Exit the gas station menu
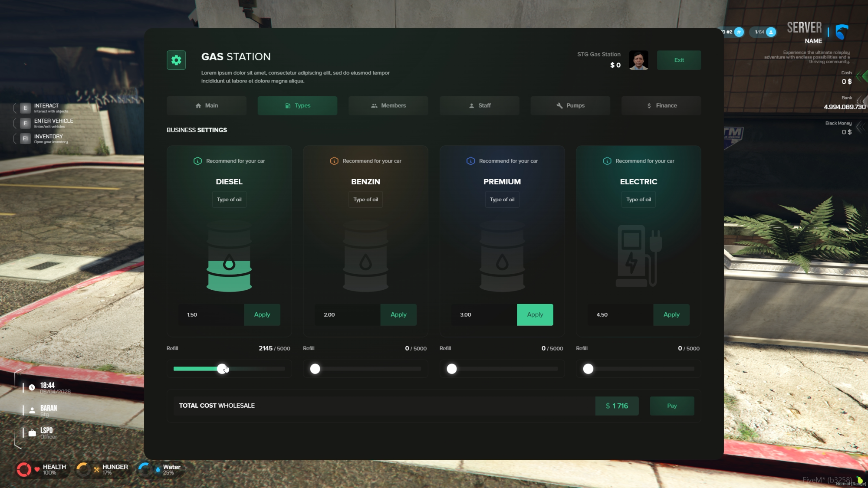The image size is (868, 488). coord(679,60)
